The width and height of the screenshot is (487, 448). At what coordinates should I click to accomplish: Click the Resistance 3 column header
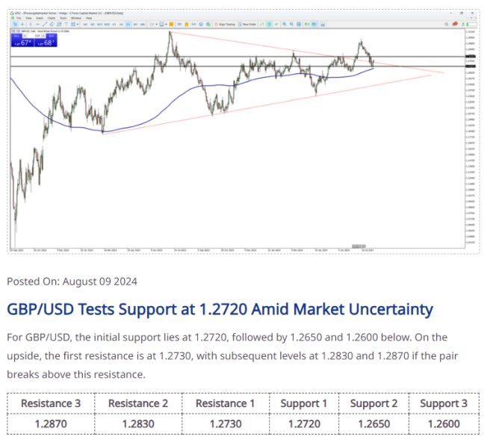(51, 403)
